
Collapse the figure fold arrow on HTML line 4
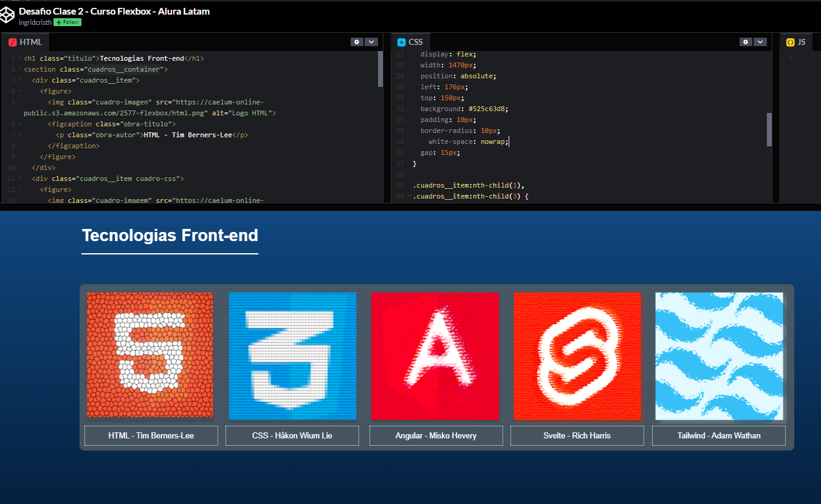click(x=20, y=91)
